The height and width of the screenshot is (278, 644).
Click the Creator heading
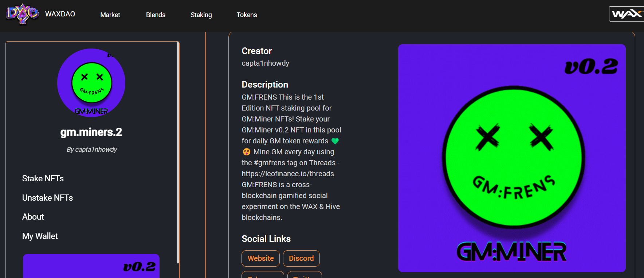click(x=256, y=51)
